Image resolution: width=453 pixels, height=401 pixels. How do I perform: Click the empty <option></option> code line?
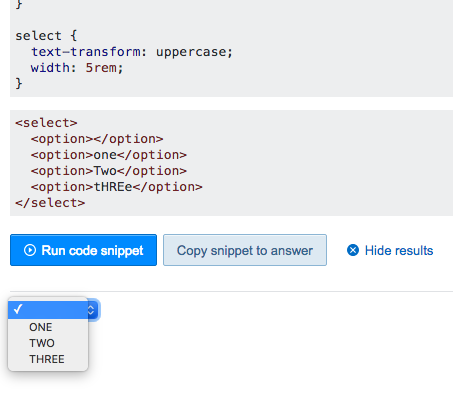(x=97, y=139)
